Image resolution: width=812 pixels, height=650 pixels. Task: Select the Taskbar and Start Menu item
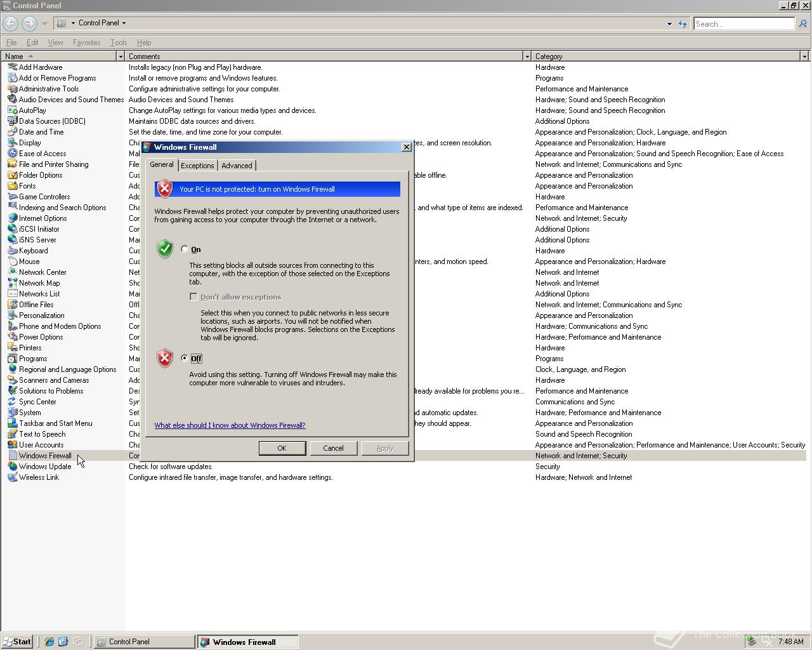pos(55,423)
